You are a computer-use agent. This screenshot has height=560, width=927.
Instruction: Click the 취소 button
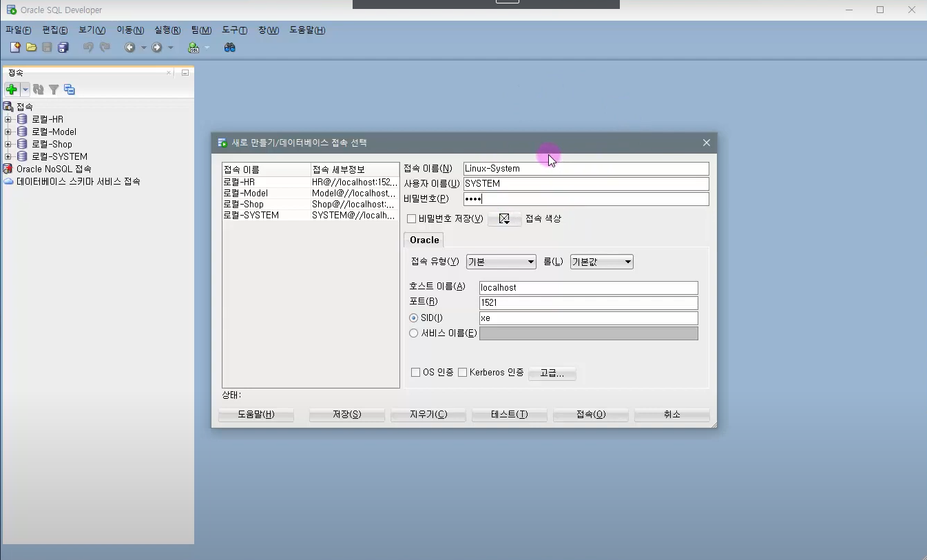pyautogui.click(x=672, y=415)
